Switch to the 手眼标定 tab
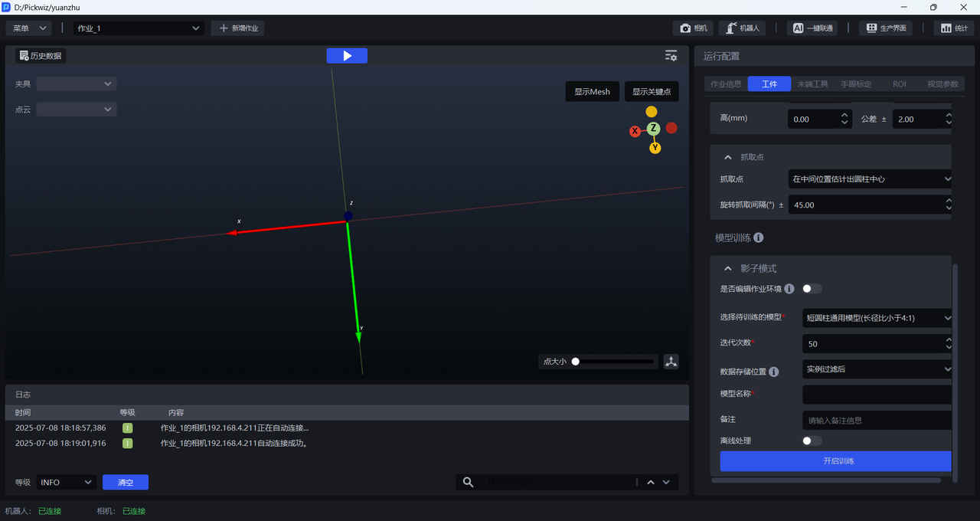Image resolution: width=980 pixels, height=521 pixels. 855,84
